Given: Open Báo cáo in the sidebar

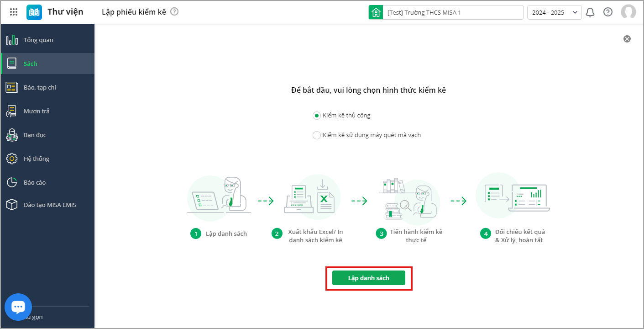Looking at the screenshot, I should point(35,183).
